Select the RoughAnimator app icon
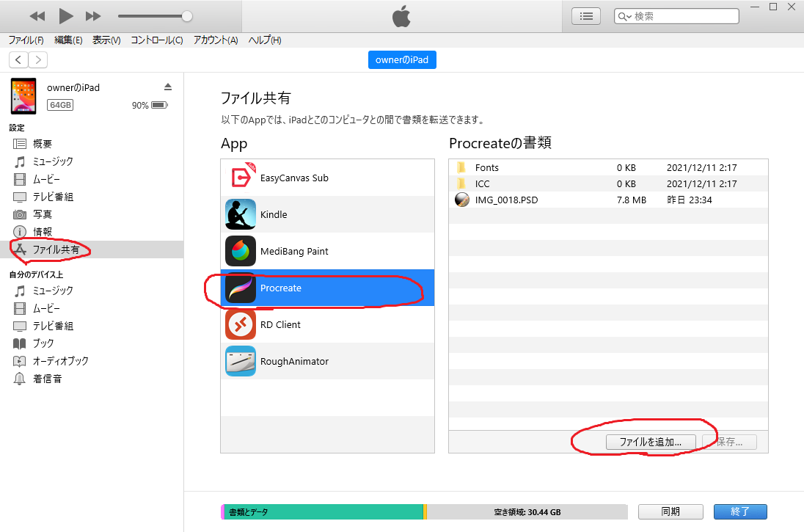This screenshot has height=532, width=804. [x=241, y=361]
